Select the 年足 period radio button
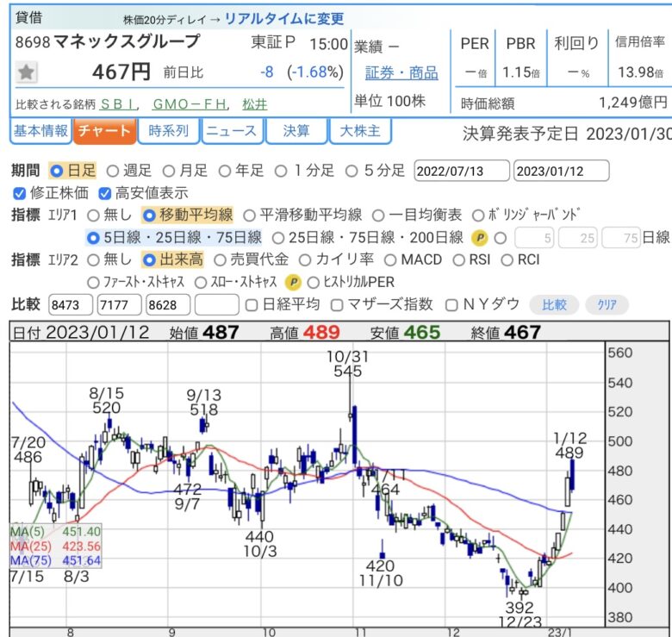This screenshot has height=637, width=672. pyautogui.click(x=225, y=172)
